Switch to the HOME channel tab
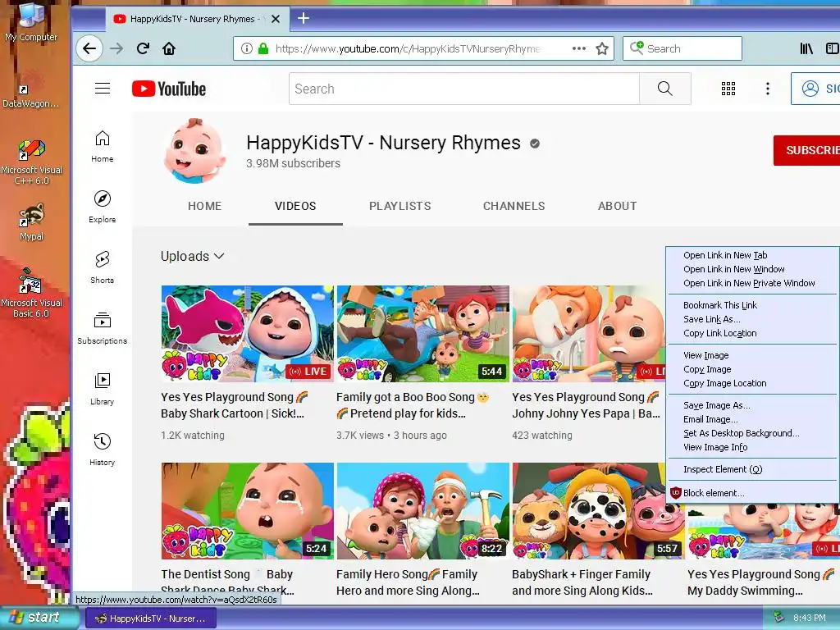 coord(204,206)
